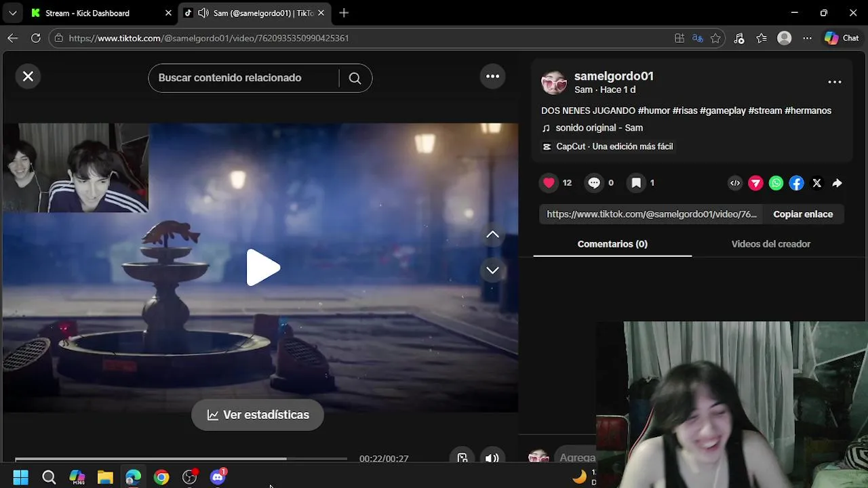Click the Agrega comment input field

click(576, 457)
